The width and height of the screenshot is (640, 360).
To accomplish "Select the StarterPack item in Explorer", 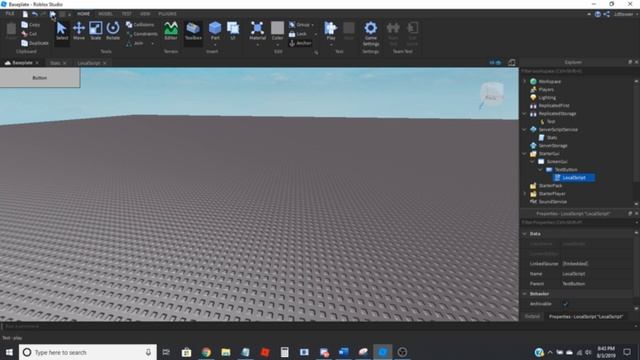I will (550, 186).
